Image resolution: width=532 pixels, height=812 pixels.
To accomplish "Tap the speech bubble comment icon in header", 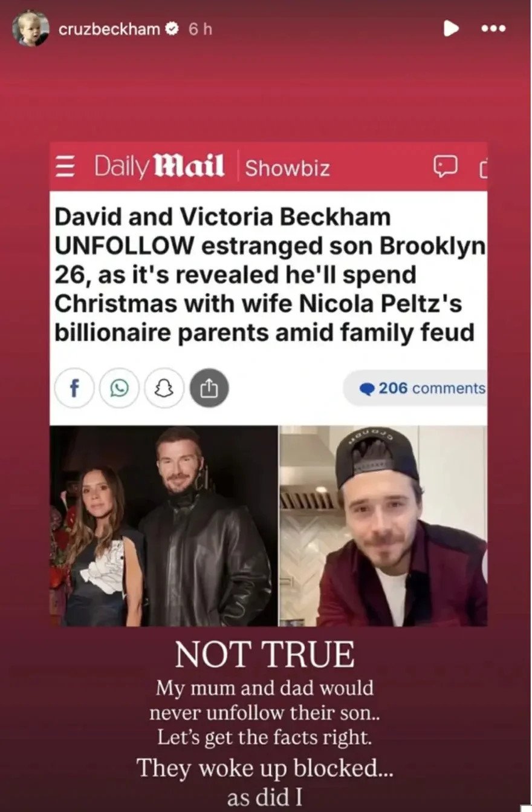I will (x=446, y=167).
